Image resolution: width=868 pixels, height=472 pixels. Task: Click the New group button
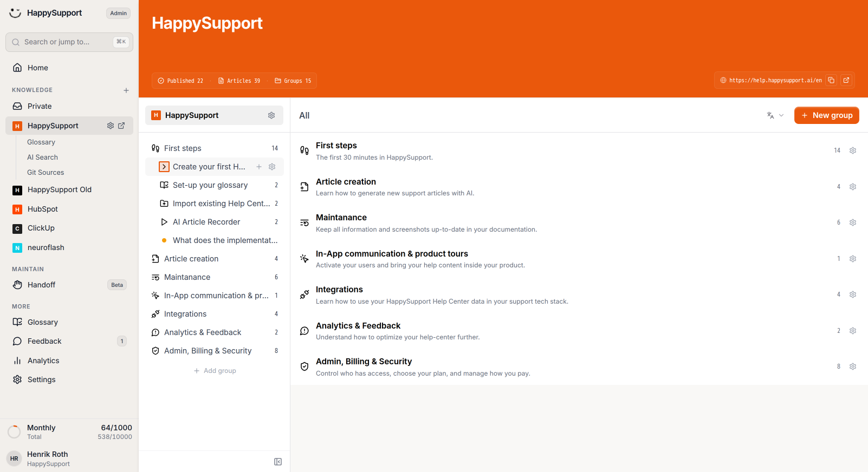pyautogui.click(x=827, y=115)
